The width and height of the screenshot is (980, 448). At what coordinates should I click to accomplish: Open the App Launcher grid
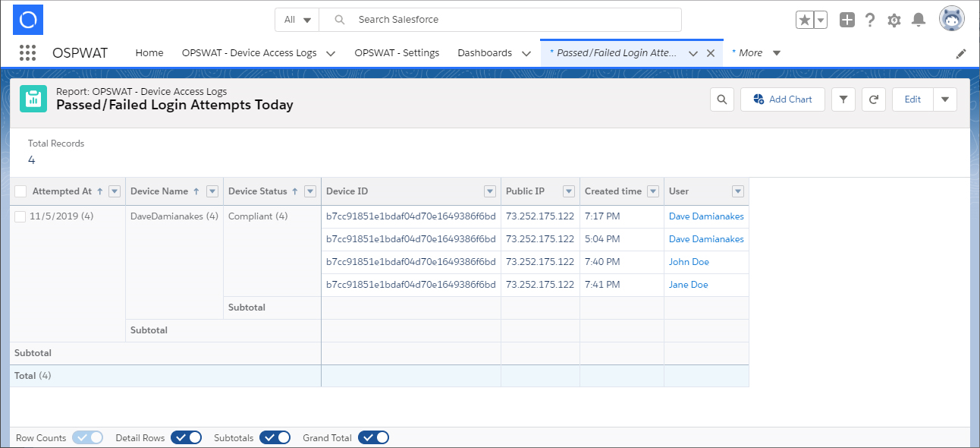click(x=28, y=53)
